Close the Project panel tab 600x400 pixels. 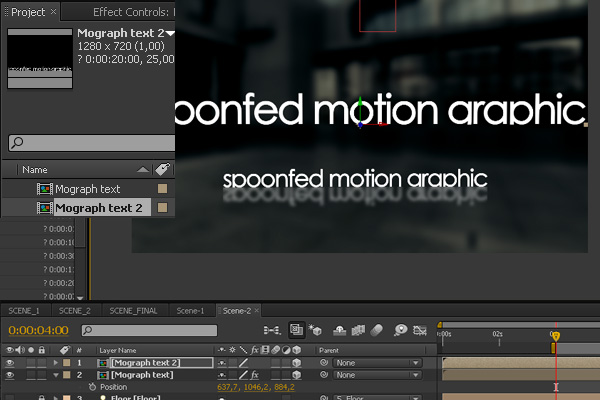54,12
